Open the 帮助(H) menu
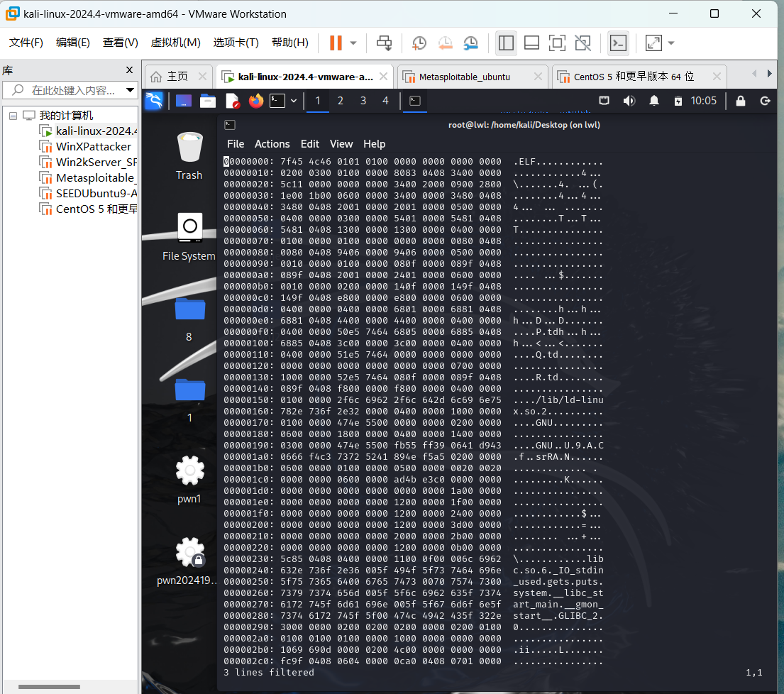The width and height of the screenshot is (784, 694). click(x=290, y=43)
